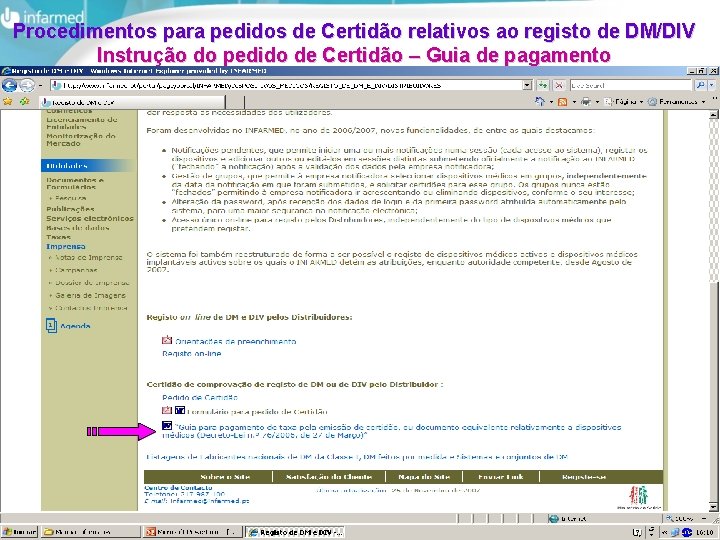Screen dimensions: 720x540
Task: Open the Agenda link in the sidebar
Action: pos(75,326)
